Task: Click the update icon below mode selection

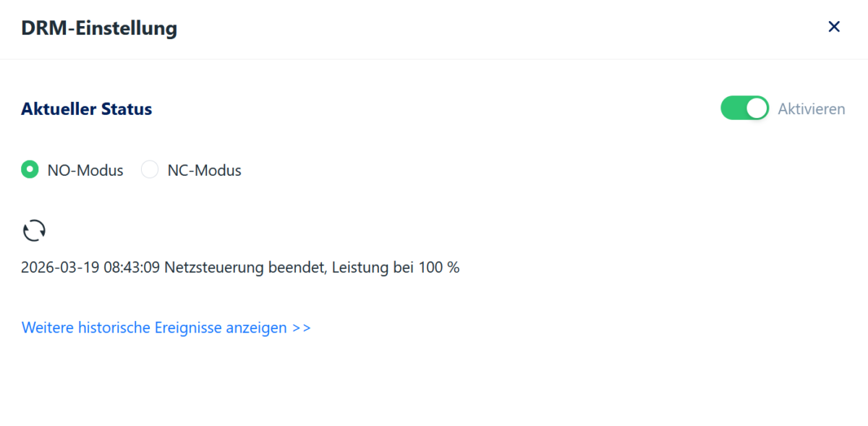Action: (x=33, y=229)
